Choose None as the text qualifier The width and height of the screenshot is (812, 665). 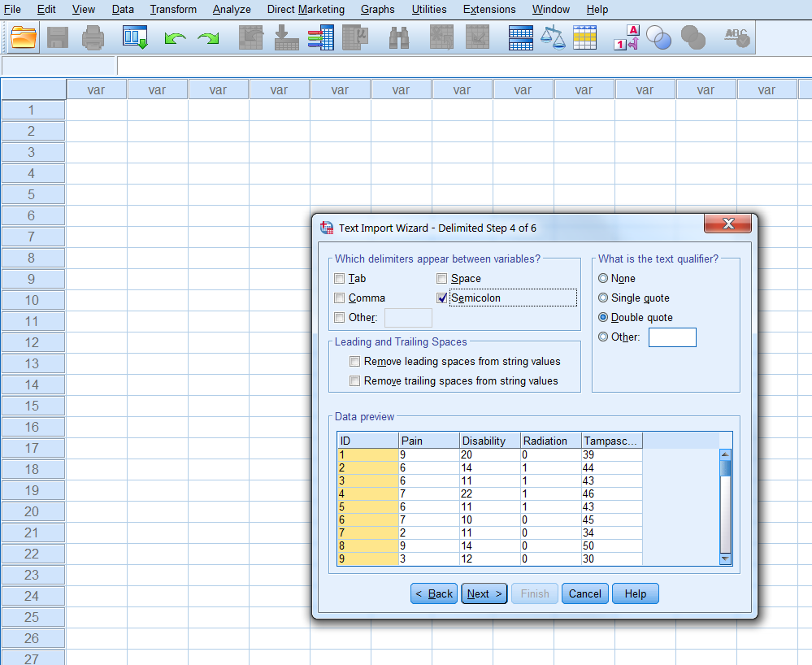click(603, 279)
